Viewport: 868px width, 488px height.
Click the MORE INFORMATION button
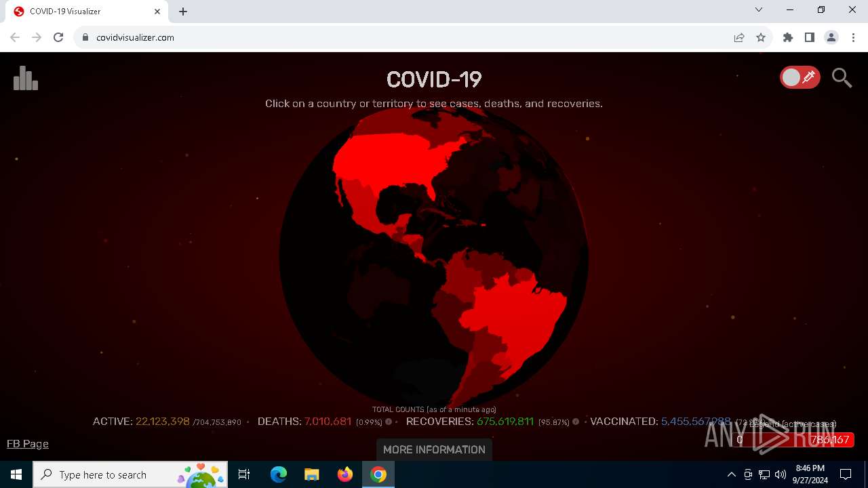point(434,449)
